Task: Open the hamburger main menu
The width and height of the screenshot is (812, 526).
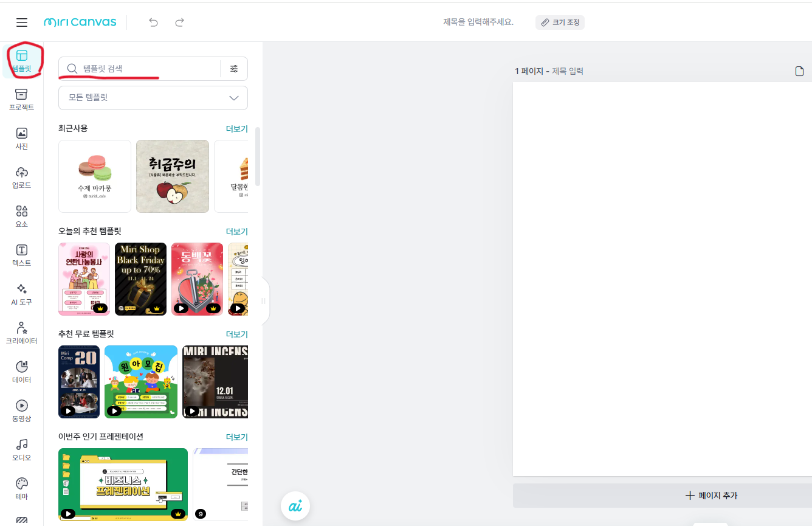Action: tap(22, 22)
